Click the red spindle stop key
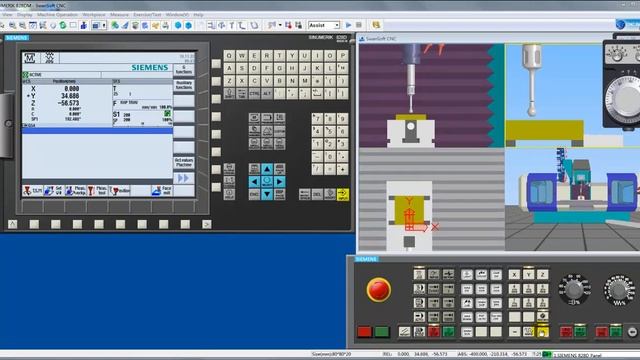640x360 pixels. 566,332
